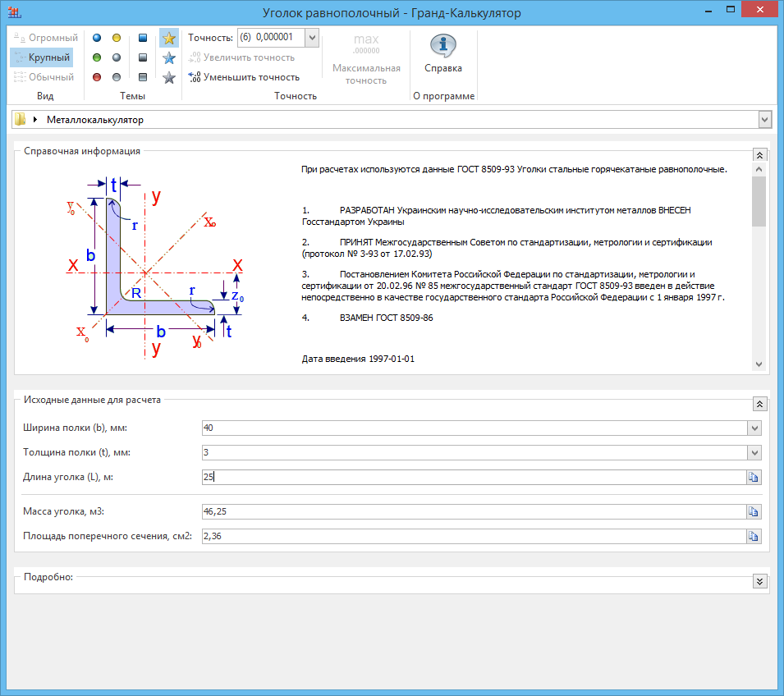Click the Площадь поперечного сечения result field
Screen dimensions: 784x696
coord(474,536)
